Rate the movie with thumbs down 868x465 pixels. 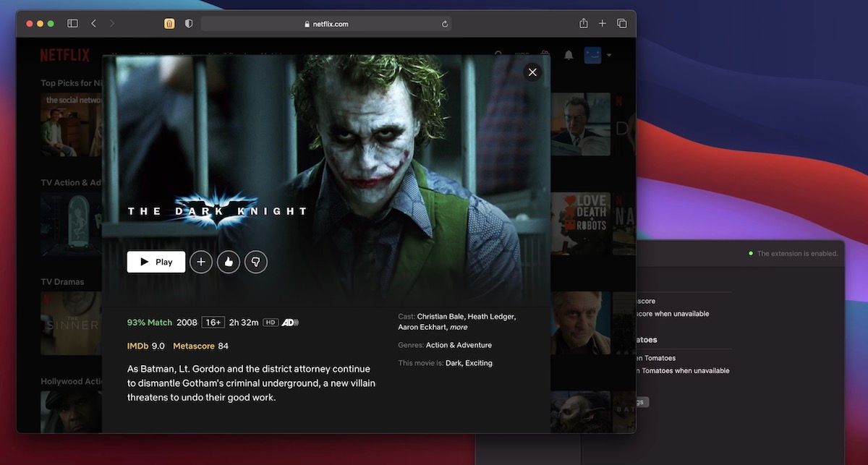(256, 262)
